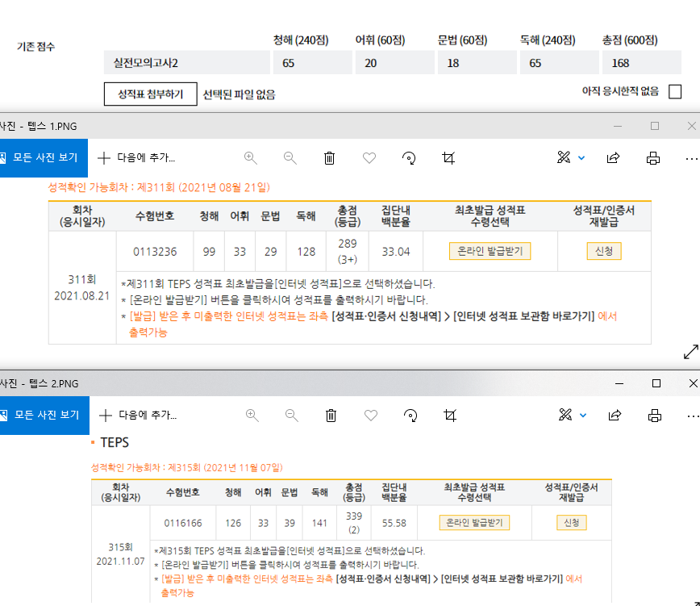The height and width of the screenshot is (606, 700).
Task: Print the 텝스 2.PNG photo
Action: coord(654,416)
